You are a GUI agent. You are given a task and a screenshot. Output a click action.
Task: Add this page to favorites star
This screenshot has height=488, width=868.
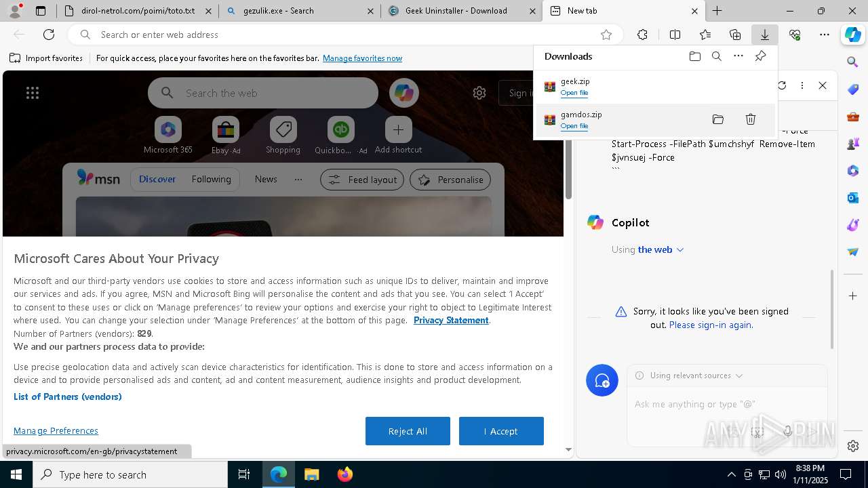tap(606, 35)
